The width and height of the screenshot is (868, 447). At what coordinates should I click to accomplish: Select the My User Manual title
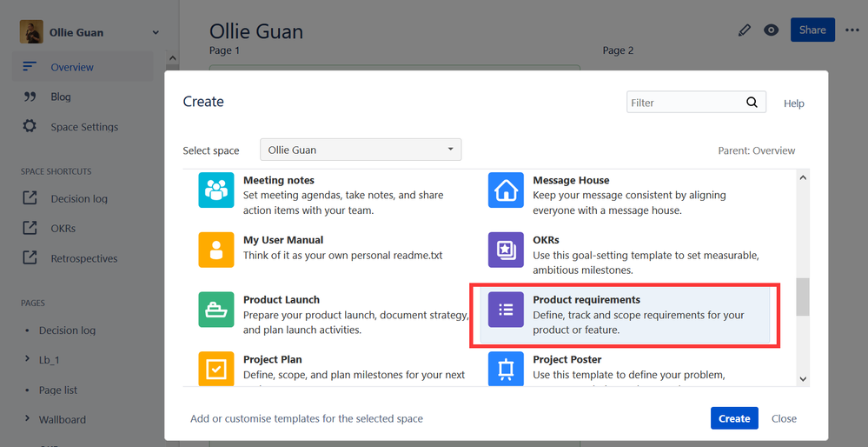[x=283, y=240]
